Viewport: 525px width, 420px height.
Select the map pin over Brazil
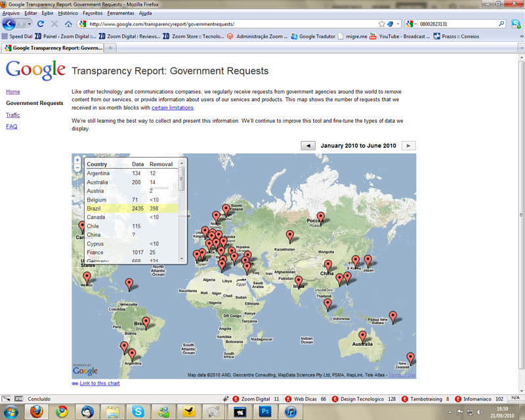click(146, 323)
